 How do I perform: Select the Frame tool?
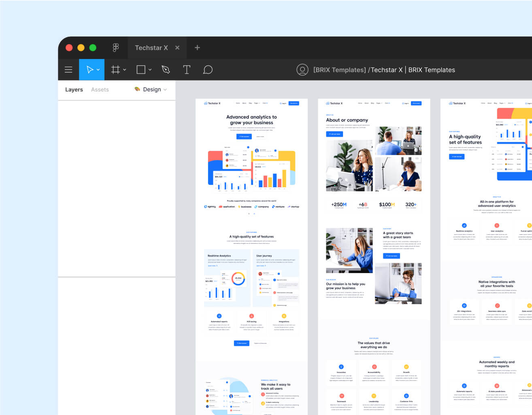tap(115, 69)
